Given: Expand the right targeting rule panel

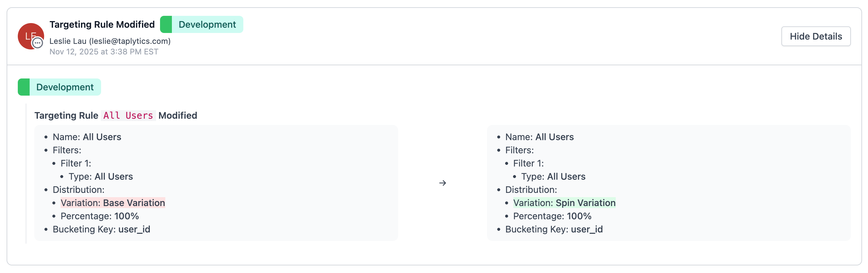Looking at the screenshot, I should (669, 183).
